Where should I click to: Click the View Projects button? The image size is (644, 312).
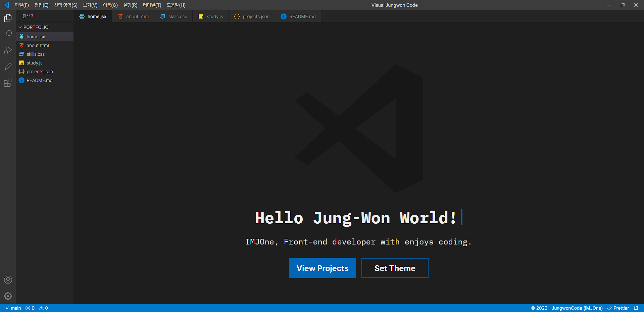point(322,268)
